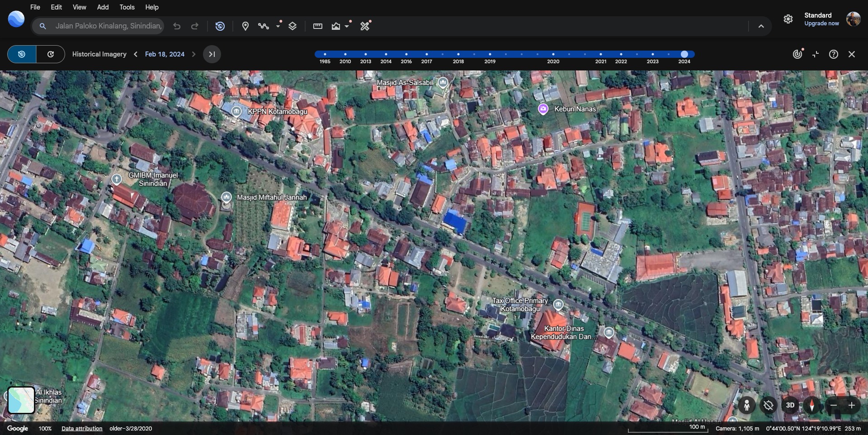Jump to the latest imagery

(212, 54)
